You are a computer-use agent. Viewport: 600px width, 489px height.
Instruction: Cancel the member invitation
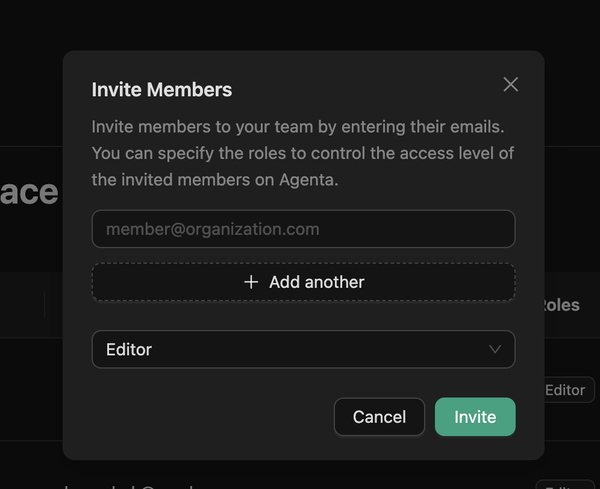[x=379, y=417]
